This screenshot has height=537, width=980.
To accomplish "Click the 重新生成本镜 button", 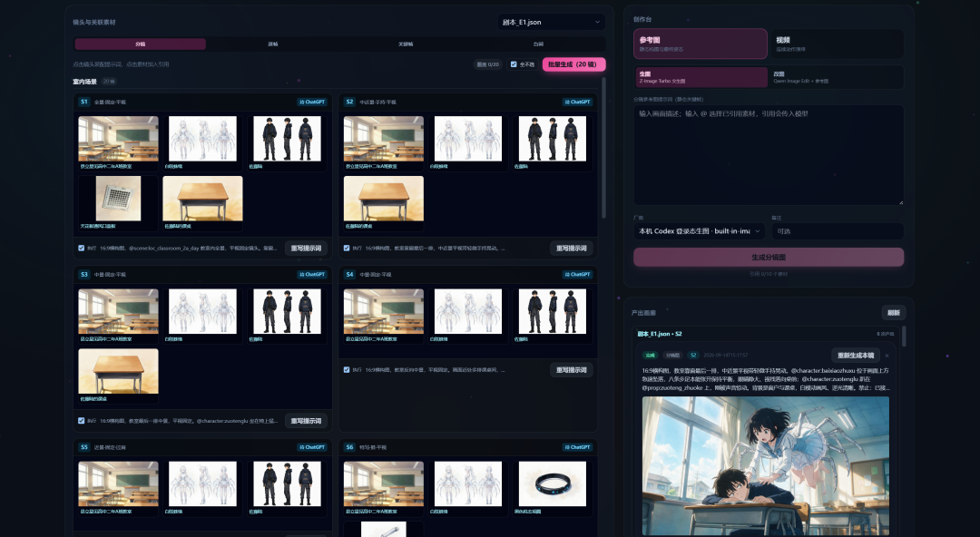I will pos(856,355).
